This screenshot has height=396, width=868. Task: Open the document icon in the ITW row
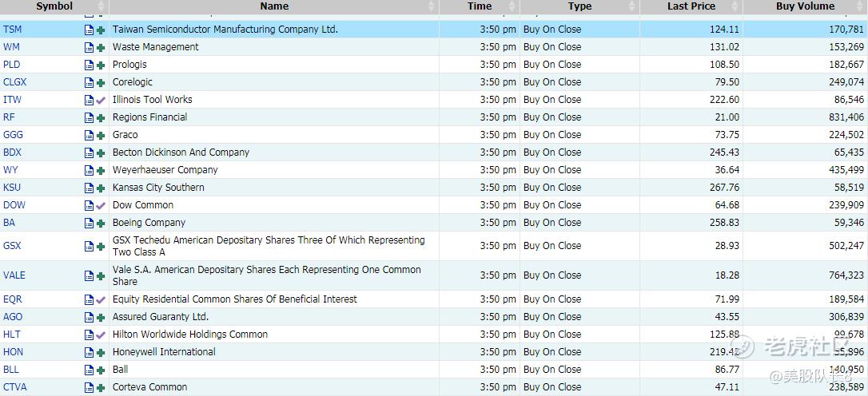click(90, 101)
